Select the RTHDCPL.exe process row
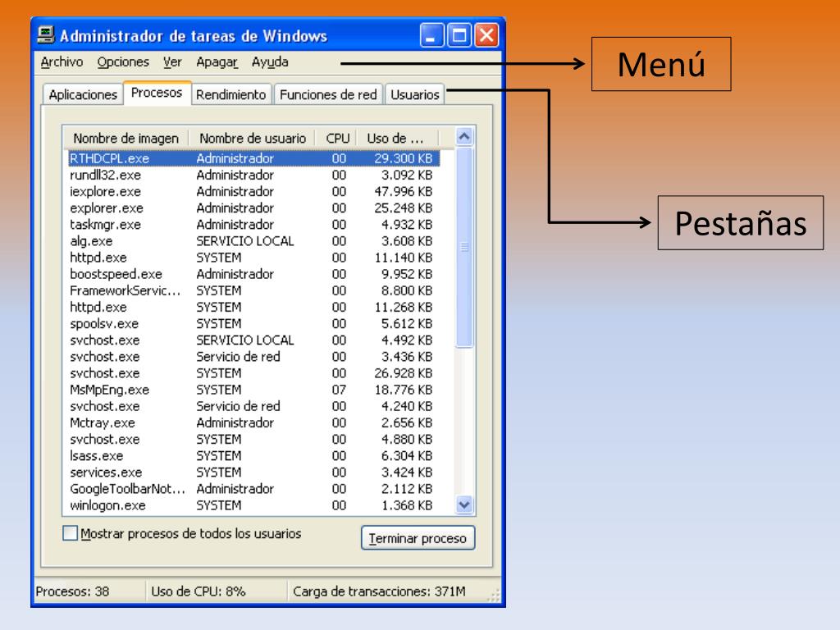The height and width of the screenshot is (630, 840). (254, 158)
